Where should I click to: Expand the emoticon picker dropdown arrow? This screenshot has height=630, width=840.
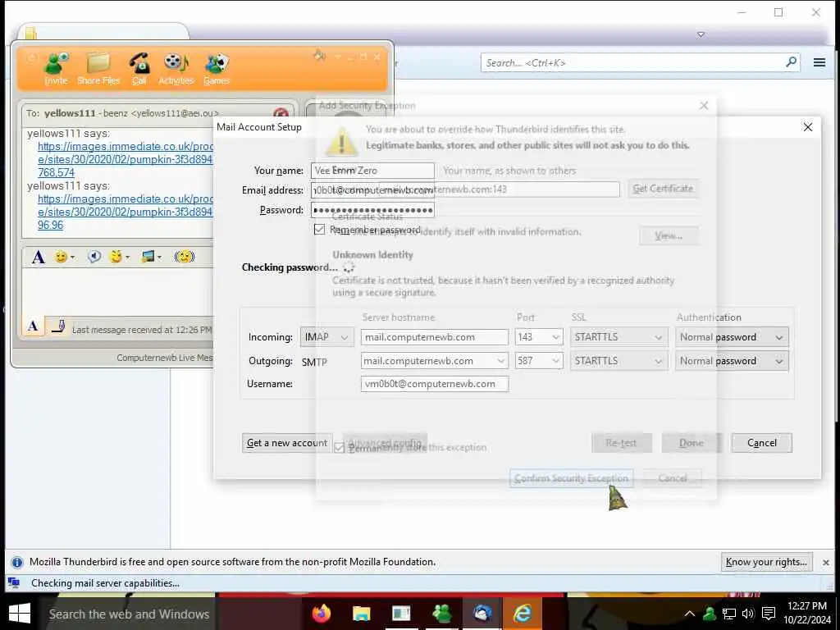click(72, 258)
